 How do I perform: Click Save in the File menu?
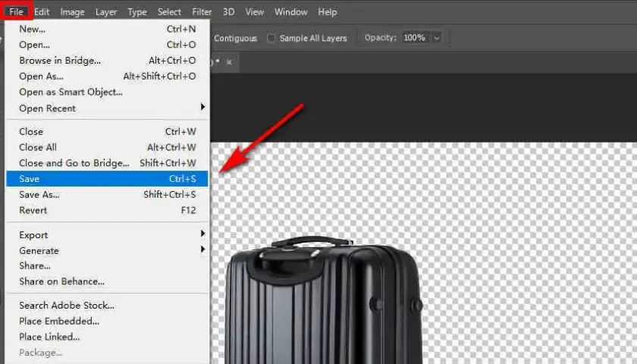(107, 179)
